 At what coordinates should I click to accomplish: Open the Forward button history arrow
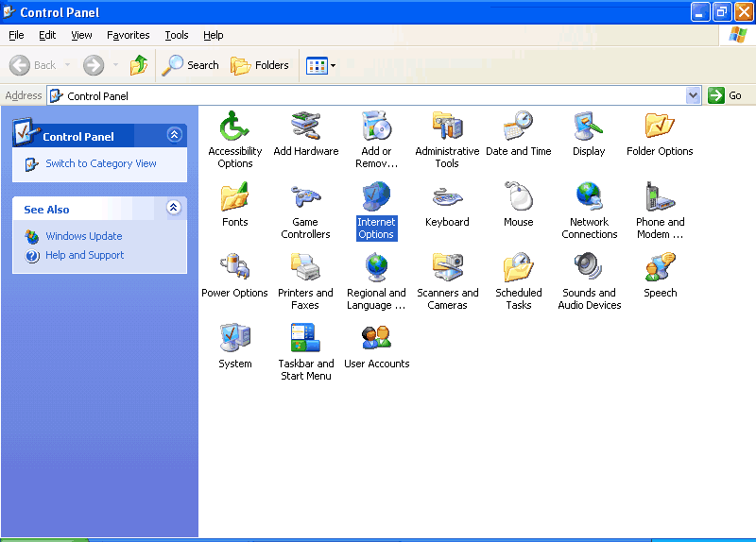click(115, 65)
